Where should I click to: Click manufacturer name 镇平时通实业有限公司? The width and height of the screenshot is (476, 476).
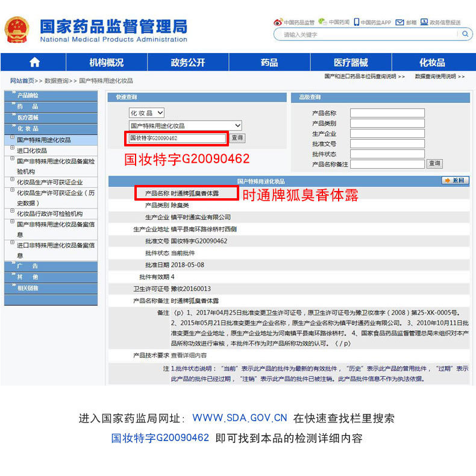(x=201, y=218)
